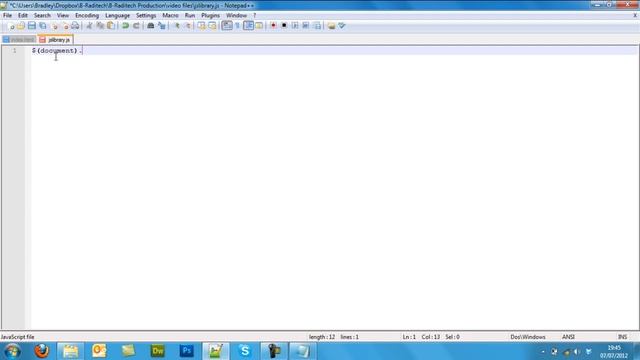640x360 pixels.
Task: Open the Search menu
Action: coord(42,16)
